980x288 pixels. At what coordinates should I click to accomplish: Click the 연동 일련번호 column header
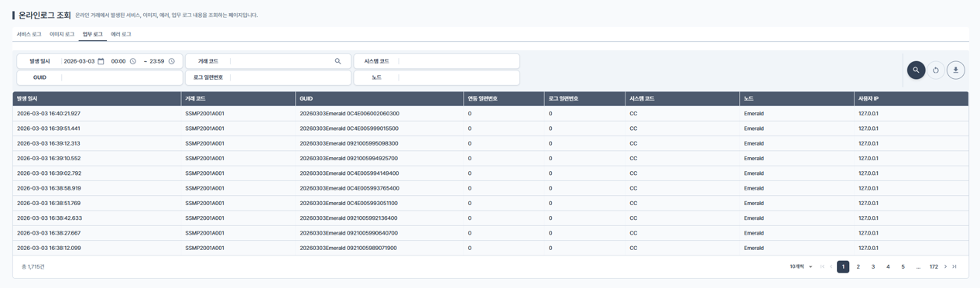coord(504,98)
